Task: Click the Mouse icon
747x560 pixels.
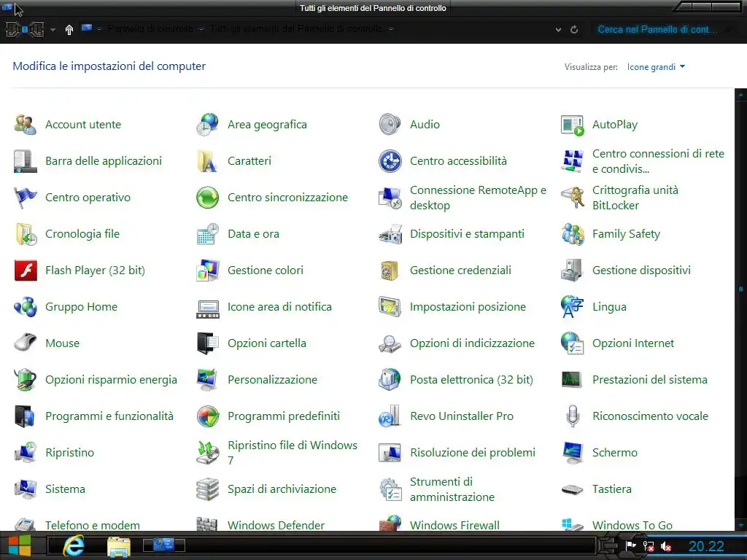Action: (x=26, y=343)
